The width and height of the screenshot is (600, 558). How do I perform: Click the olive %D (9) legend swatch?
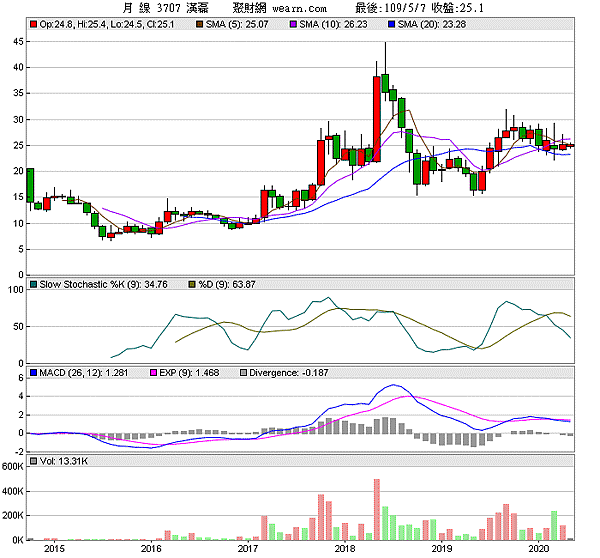click(x=192, y=284)
